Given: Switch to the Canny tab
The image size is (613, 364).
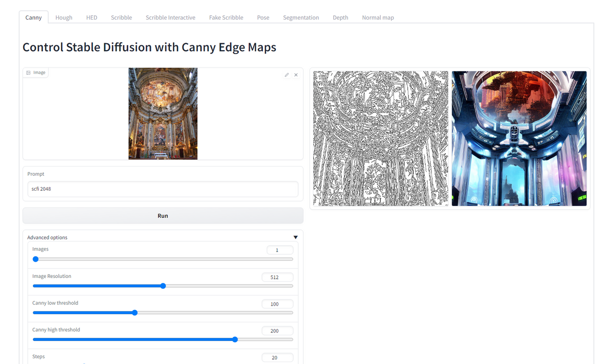Looking at the screenshot, I should pos(34,17).
